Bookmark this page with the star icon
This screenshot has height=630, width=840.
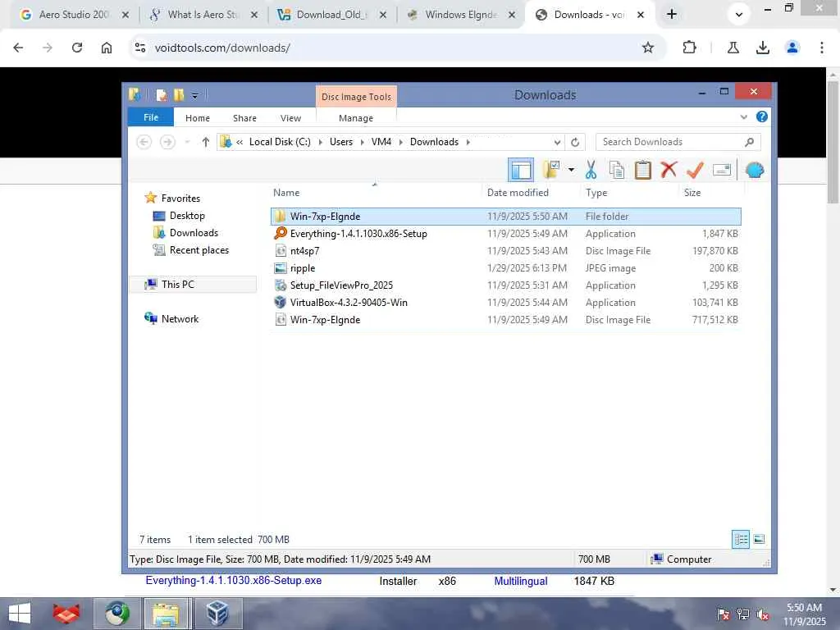pos(648,48)
